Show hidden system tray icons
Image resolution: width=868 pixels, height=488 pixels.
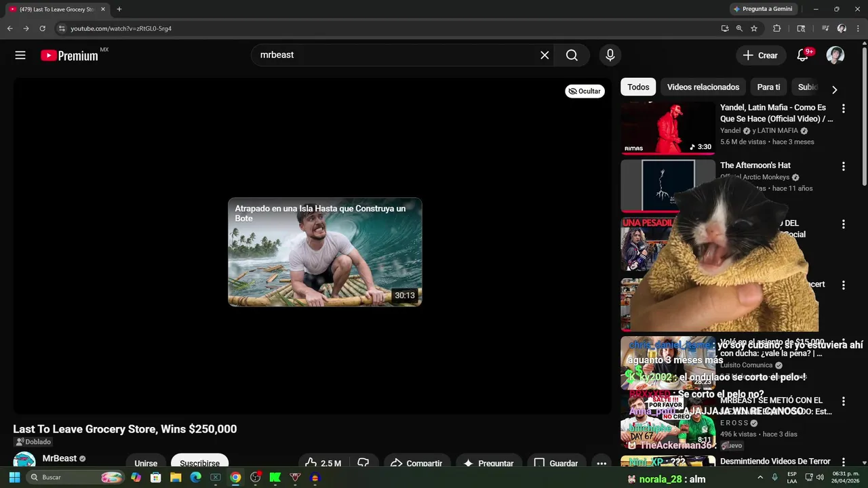tap(759, 477)
